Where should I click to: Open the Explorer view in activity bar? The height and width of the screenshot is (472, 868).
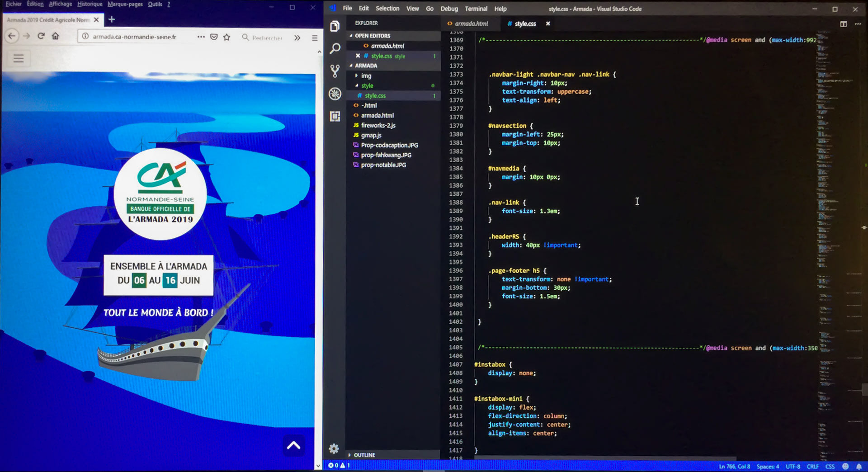click(x=335, y=26)
